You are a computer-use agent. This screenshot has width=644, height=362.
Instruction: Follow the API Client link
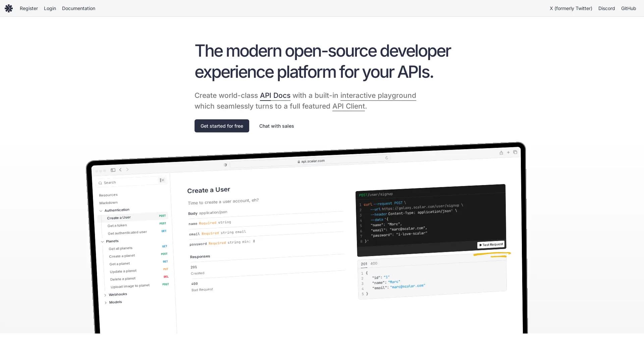[348, 106]
